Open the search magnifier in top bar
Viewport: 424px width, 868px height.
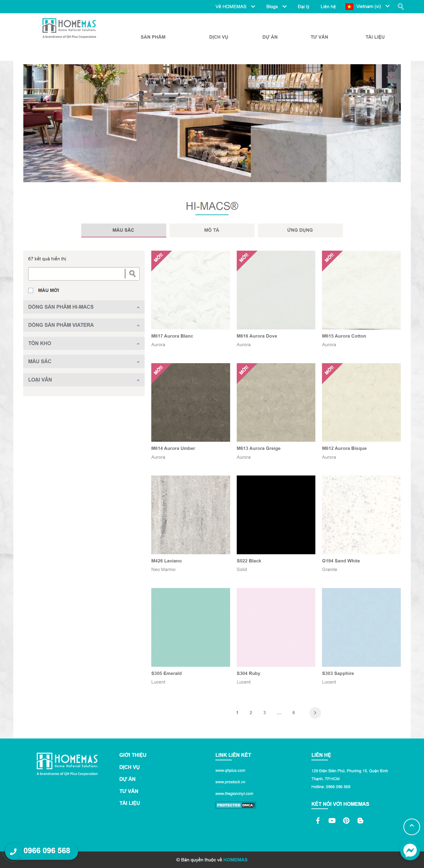tap(400, 6)
